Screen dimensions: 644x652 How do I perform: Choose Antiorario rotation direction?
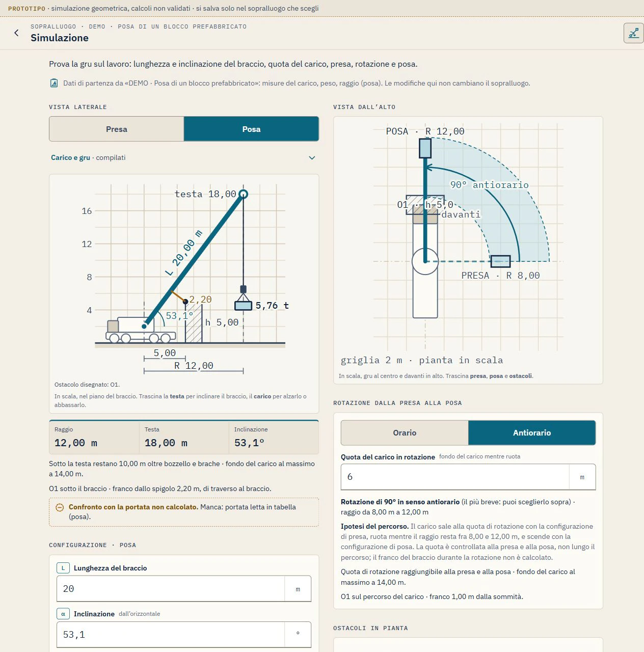click(x=532, y=433)
